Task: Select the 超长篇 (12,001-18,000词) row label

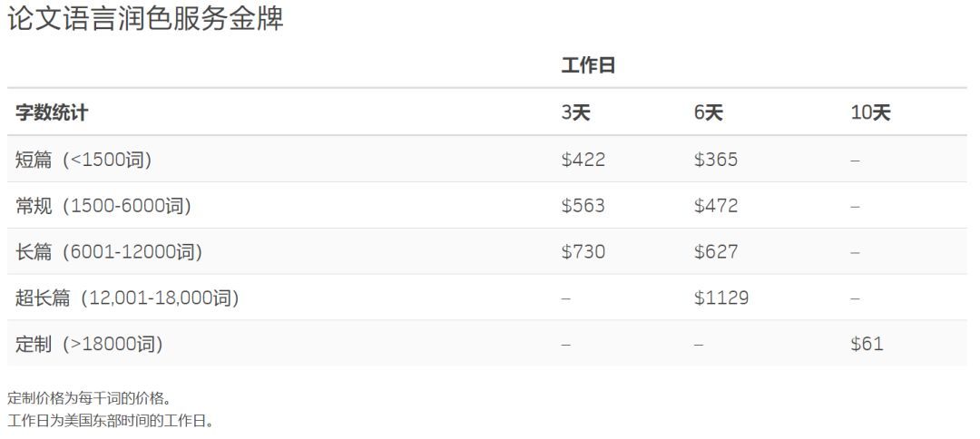Action: 127,298
